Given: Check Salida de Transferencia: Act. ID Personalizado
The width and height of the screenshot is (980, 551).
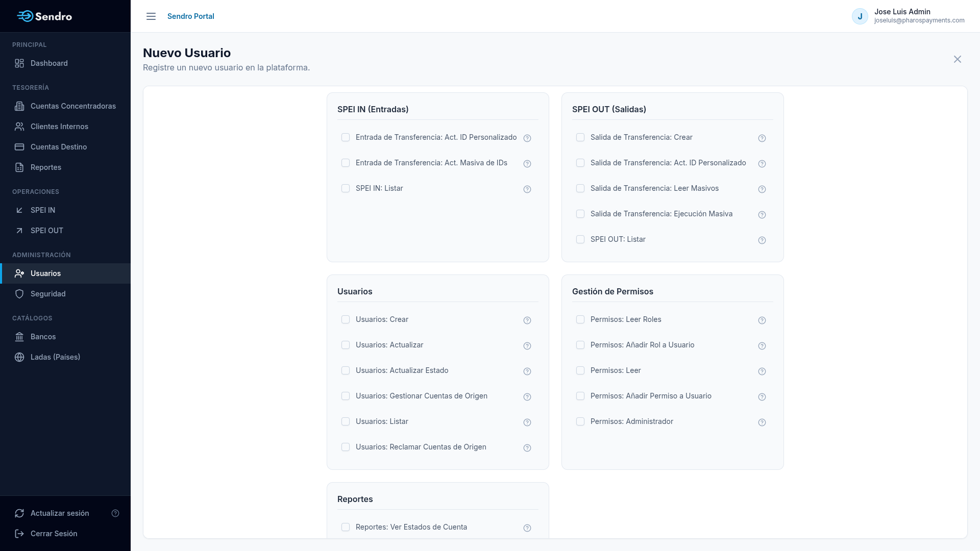Looking at the screenshot, I should (x=580, y=163).
